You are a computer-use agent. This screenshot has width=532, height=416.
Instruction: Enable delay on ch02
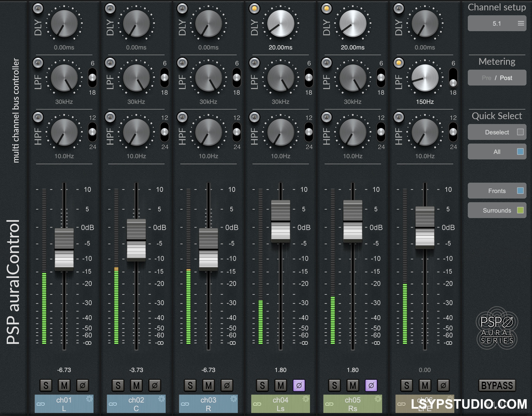click(x=110, y=9)
